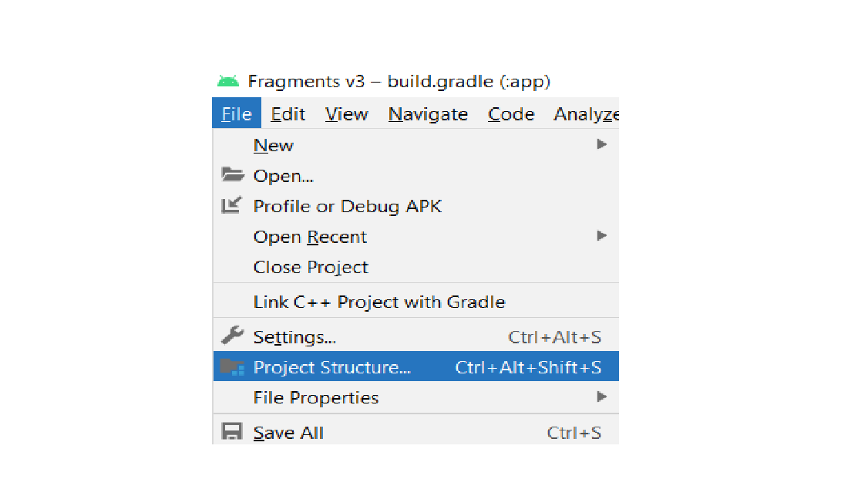
Task: Open the View menu
Action: [x=346, y=113]
